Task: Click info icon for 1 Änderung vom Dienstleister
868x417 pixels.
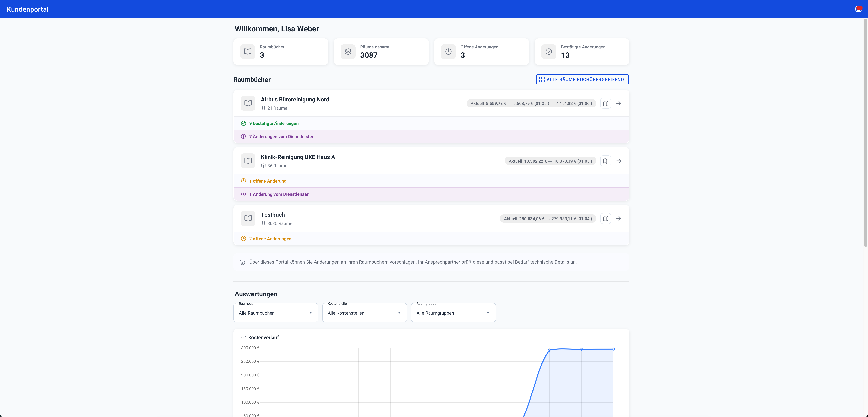Action: click(x=244, y=194)
